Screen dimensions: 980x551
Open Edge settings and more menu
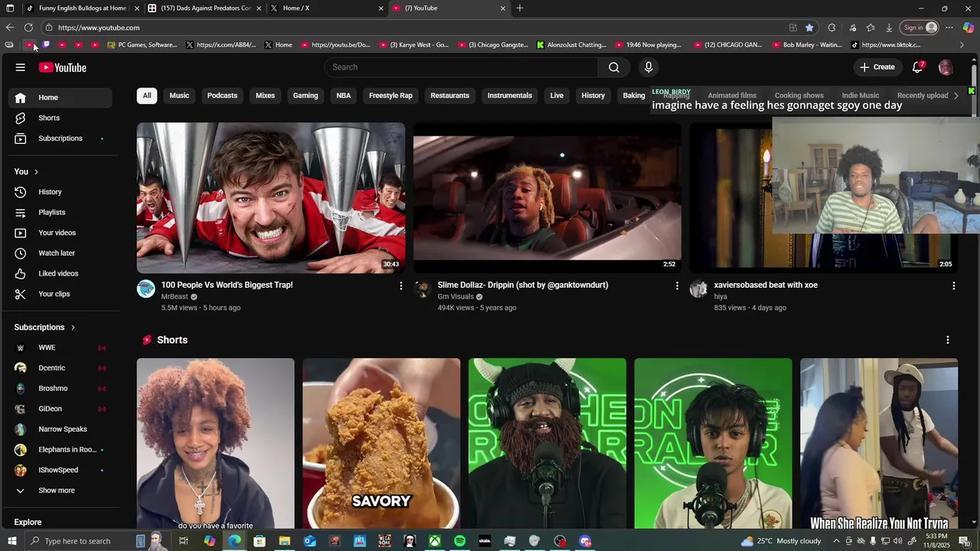pyautogui.click(x=949, y=28)
